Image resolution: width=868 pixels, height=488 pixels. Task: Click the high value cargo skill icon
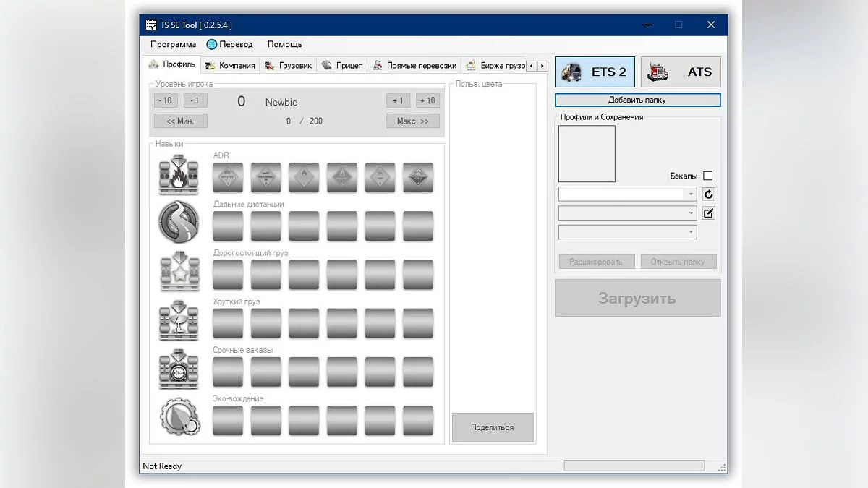point(179,271)
